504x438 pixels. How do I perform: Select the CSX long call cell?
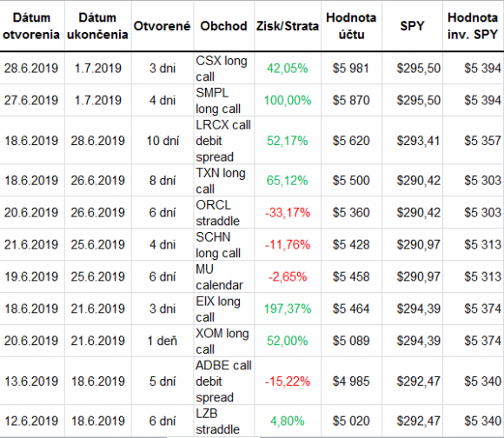pos(224,68)
